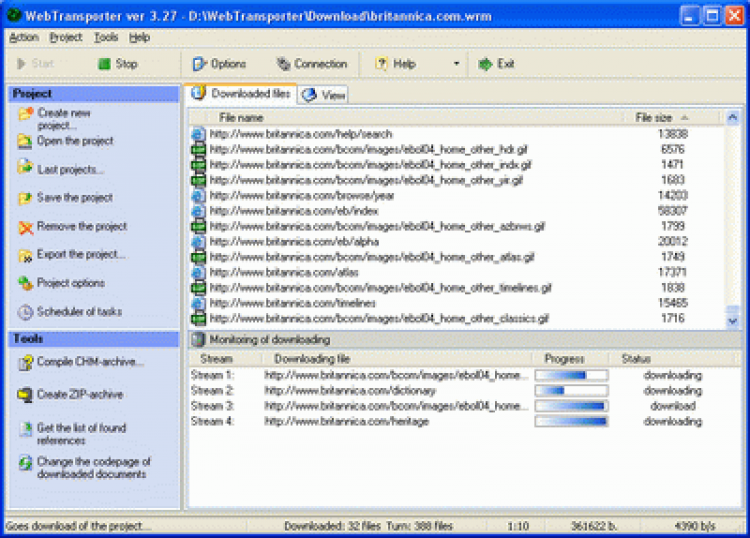Select the help/search file row
Viewport: 750px width, 538px height.
(457, 134)
